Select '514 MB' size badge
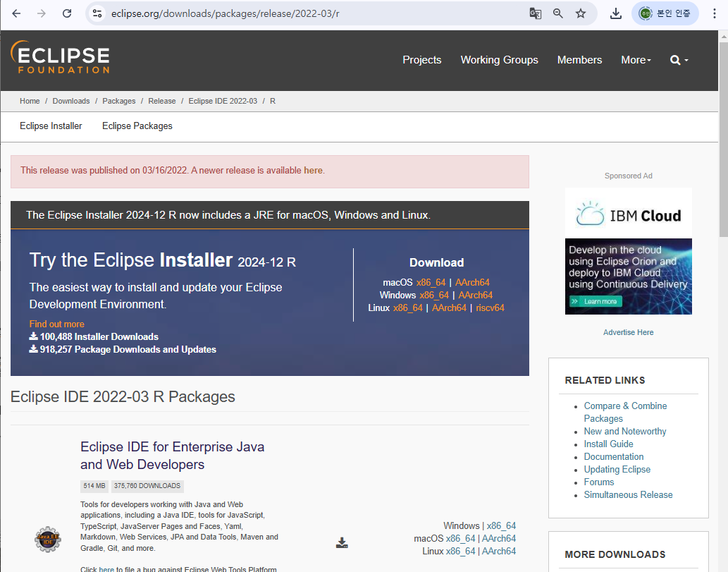This screenshot has height=572, width=728. pyautogui.click(x=94, y=486)
